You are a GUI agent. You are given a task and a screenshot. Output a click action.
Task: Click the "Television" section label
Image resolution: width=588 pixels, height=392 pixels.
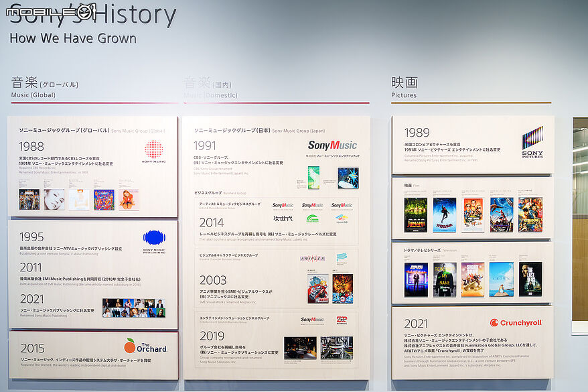coord(449,250)
